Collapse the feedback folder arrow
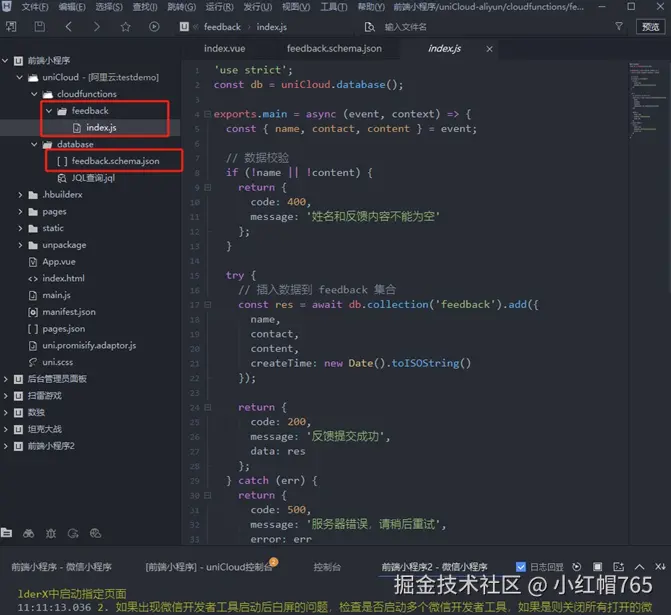The width and height of the screenshot is (671, 615). 49,111
